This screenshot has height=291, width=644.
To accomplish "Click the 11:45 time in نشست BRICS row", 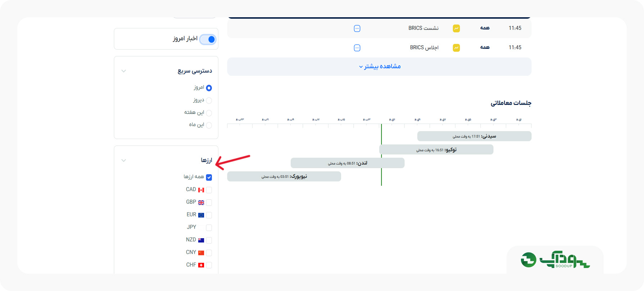I will [x=515, y=28].
